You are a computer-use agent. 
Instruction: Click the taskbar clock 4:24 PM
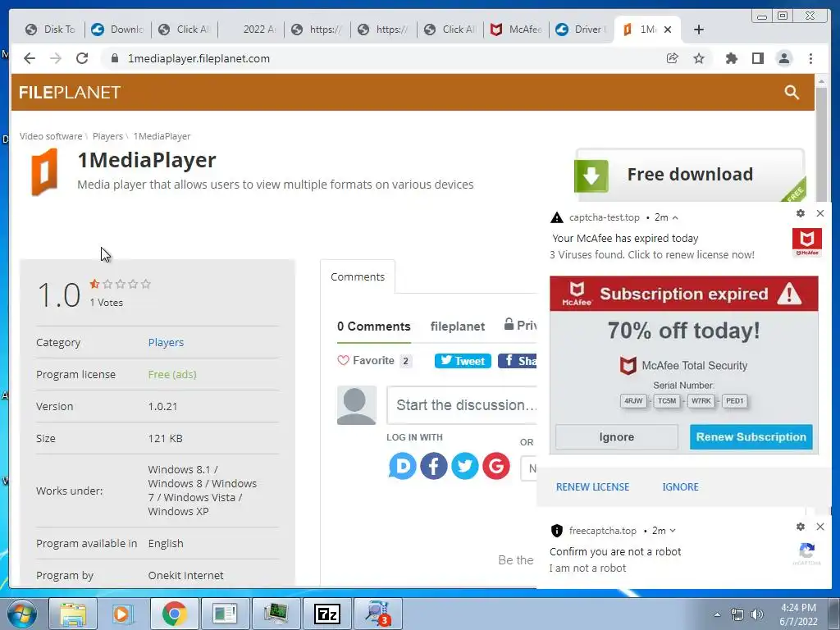tap(798, 608)
